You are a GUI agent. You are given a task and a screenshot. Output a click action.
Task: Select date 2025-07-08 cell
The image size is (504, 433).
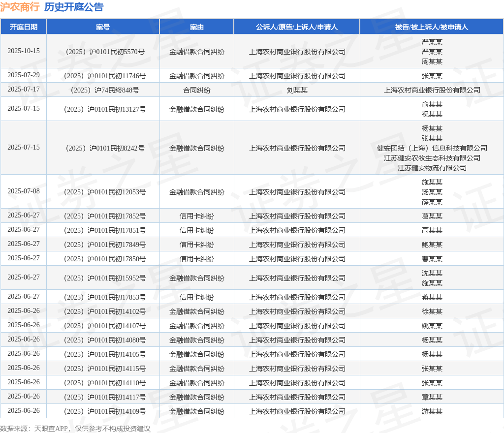[x=24, y=191]
